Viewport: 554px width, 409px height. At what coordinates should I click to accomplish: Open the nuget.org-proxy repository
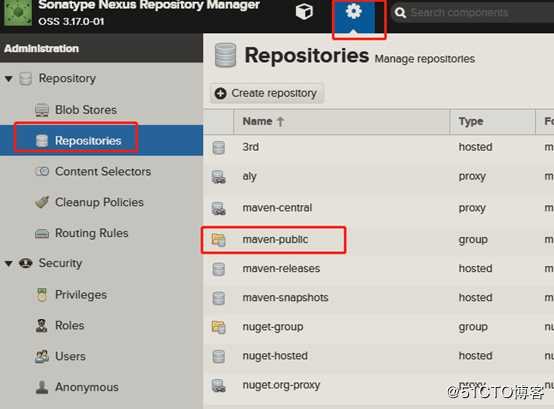click(x=282, y=385)
